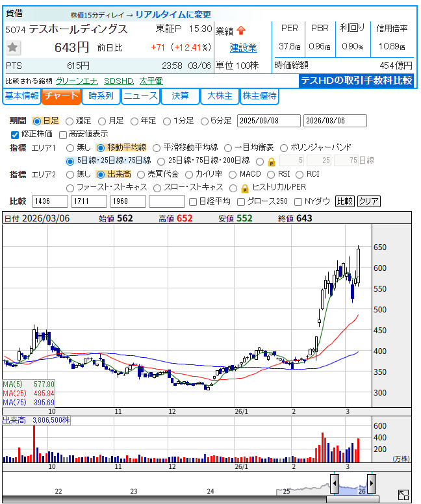Uncheck the 修正株価 checkbox

[x=15, y=134]
